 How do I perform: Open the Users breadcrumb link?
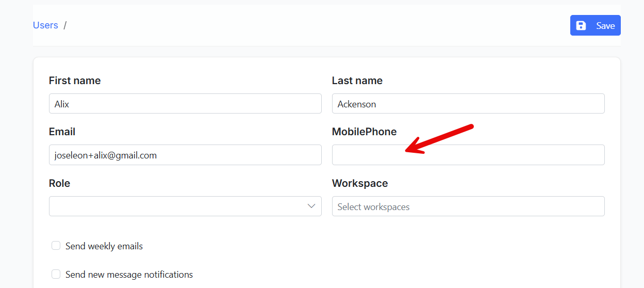tap(45, 25)
